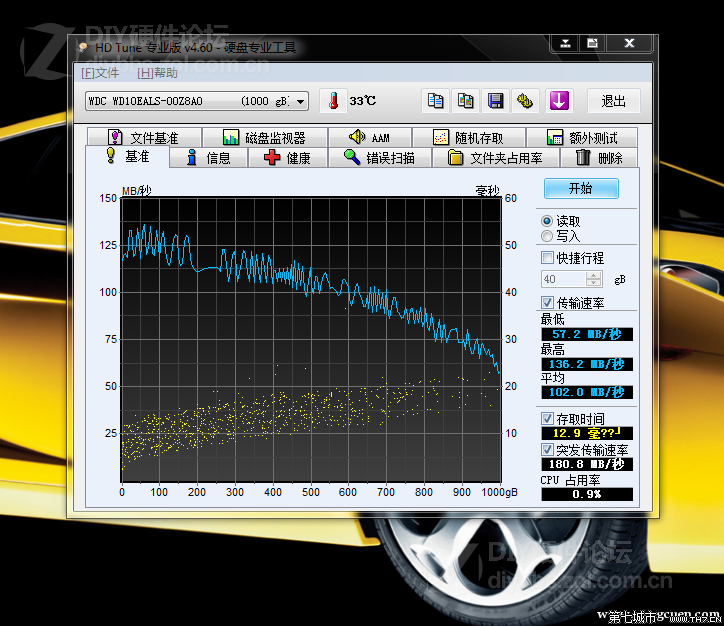Image resolution: width=724 pixels, height=626 pixels.
Task: Open the 磁盘监视器 disk monitor tab
Action: (x=263, y=138)
